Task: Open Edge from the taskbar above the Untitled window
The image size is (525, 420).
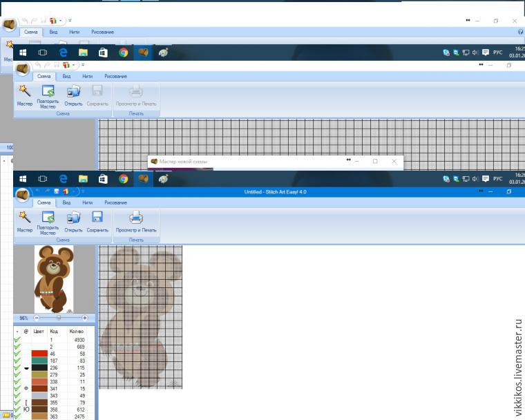Action: [63, 179]
